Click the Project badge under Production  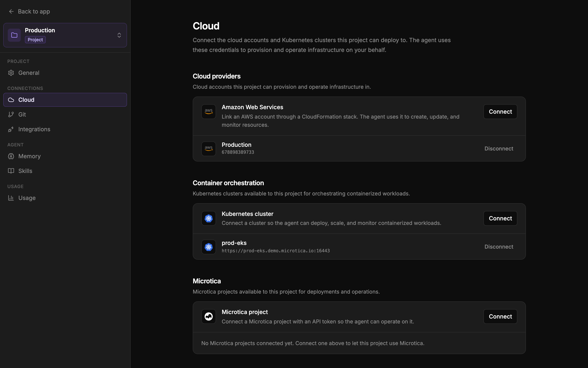pos(35,40)
